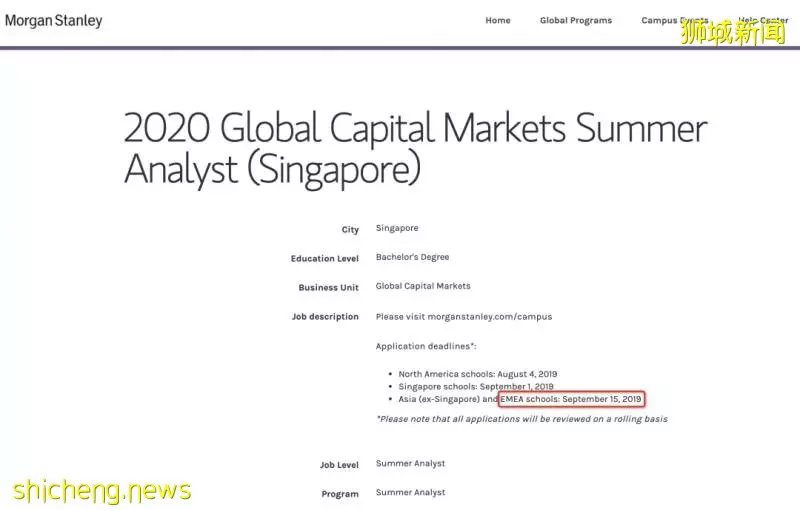Click the 'Bachelor's Degree' value

(412, 257)
